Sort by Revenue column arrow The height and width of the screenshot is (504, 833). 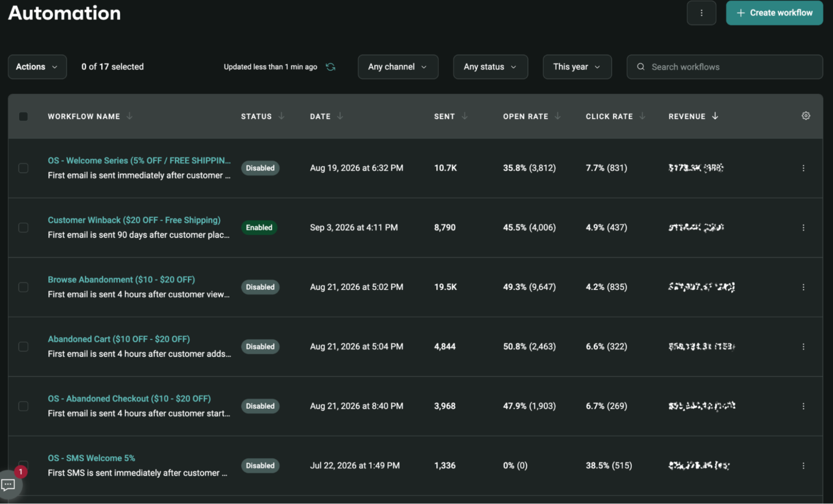[715, 116]
